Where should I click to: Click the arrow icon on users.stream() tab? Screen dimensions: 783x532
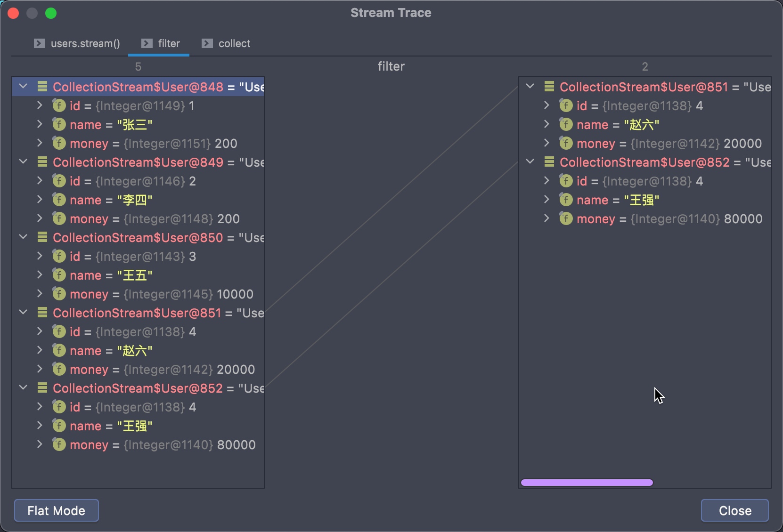[x=40, y=43]
